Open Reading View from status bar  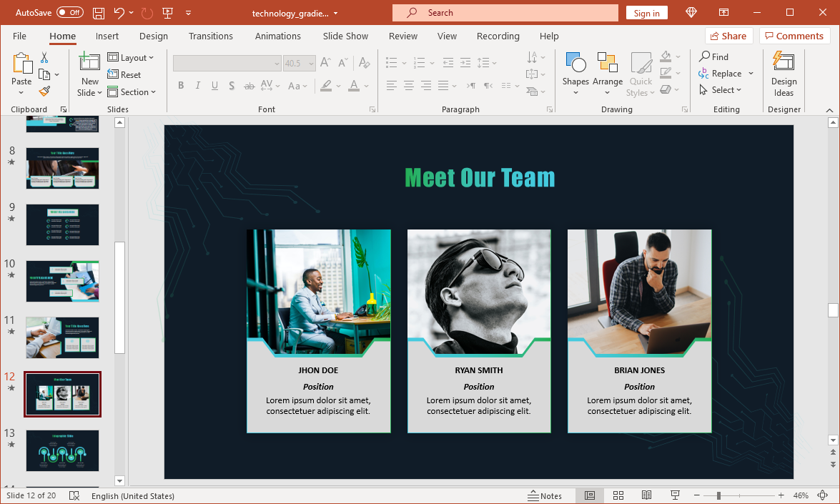pos(646,495)
